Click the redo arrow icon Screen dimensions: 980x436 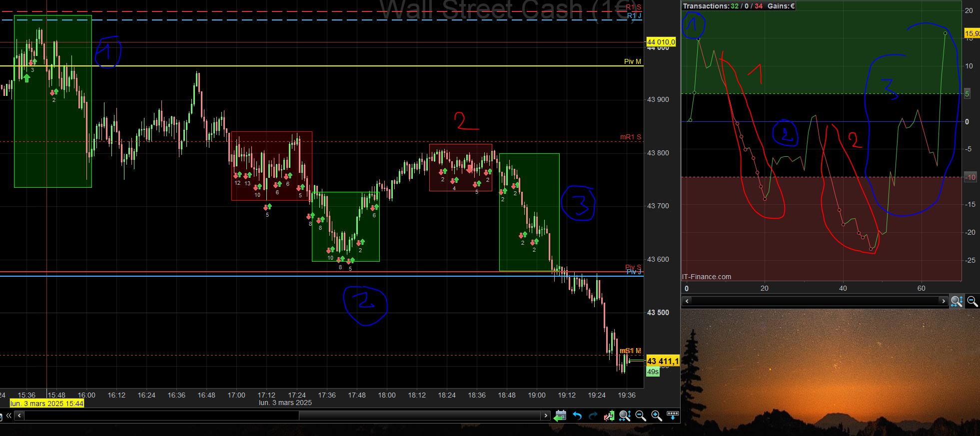coord(593,416)
